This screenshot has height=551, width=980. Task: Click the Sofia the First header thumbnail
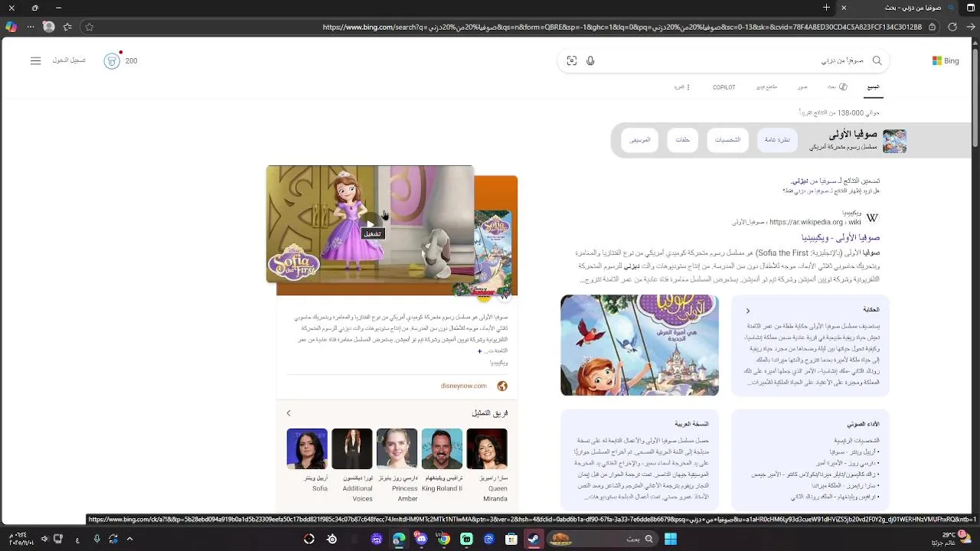click(x=894, y=141)
